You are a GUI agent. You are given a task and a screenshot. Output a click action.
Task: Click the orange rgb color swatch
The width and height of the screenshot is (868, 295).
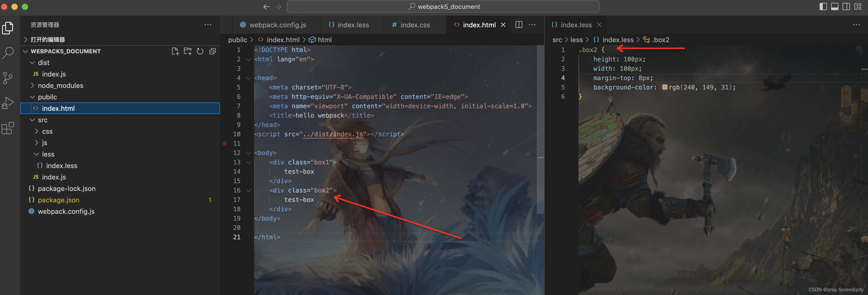pyautogui.click(x=665, y=87)
